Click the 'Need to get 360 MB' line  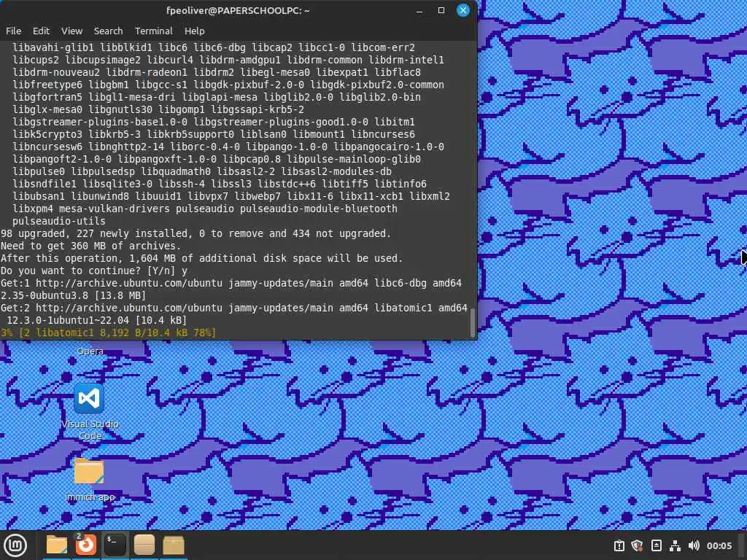(91, 246)
